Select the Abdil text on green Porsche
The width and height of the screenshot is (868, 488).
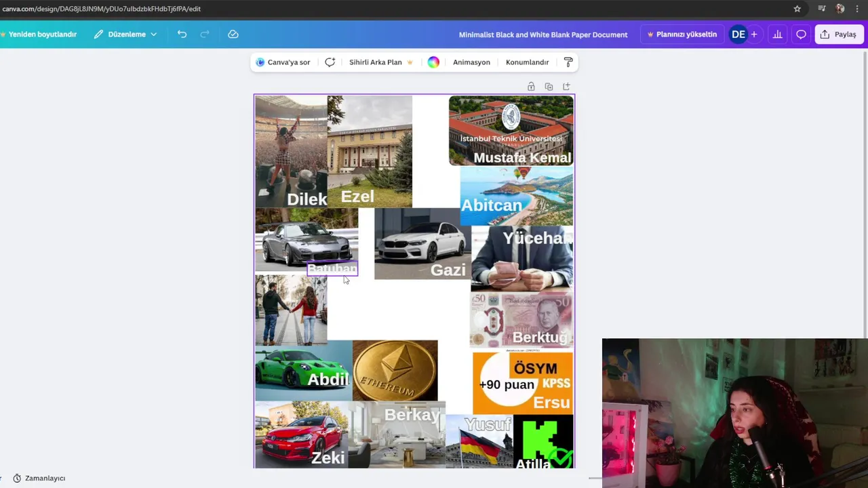328,380
